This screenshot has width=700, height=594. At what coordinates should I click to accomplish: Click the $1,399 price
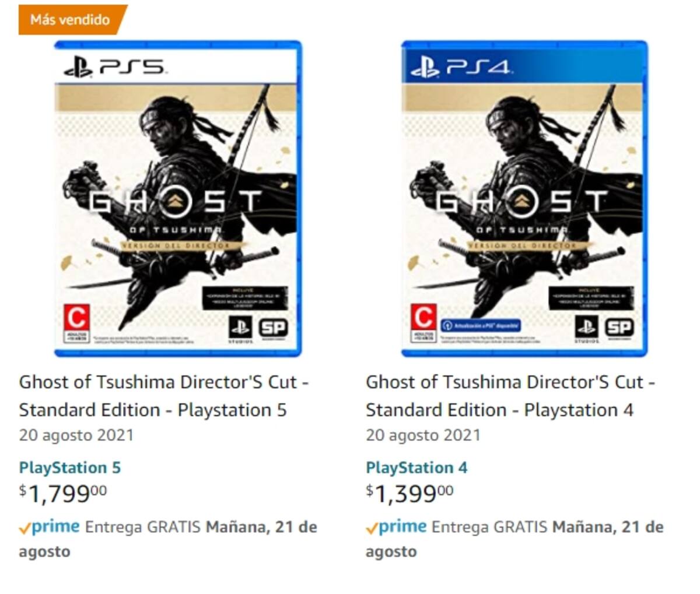409,494
